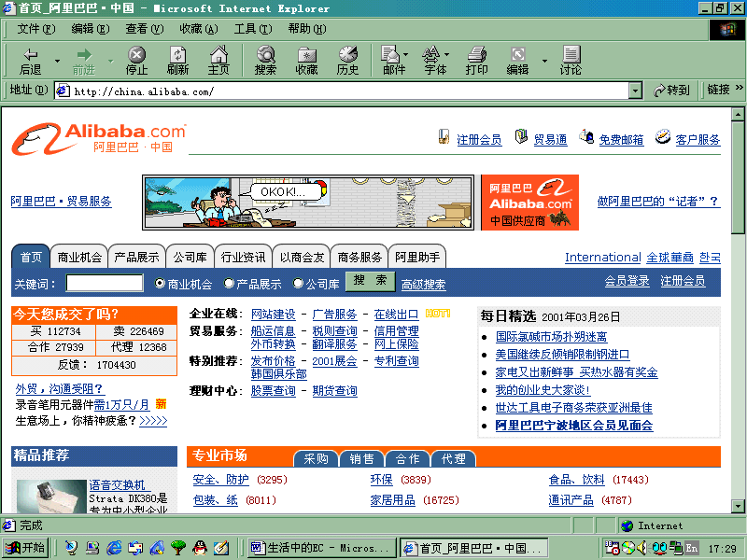Viewport: 747px width, 560px height.
Task: Open the Start (开始) menu
Action: point(26,548)
